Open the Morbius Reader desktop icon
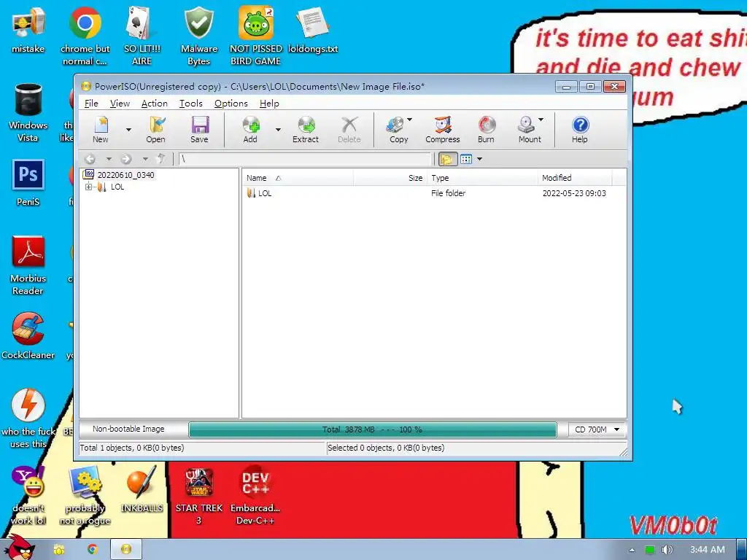The image size is (747, 560). (x=28, y=265)
